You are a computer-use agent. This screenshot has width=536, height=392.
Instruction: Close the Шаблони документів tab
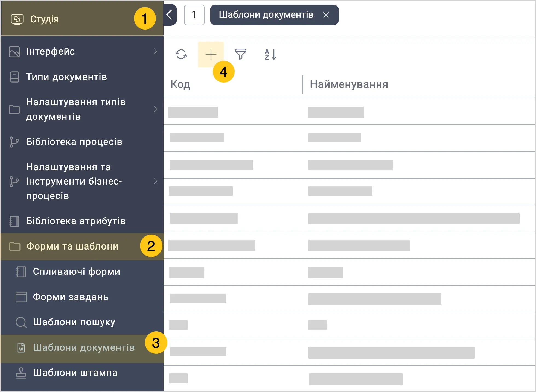[326, 15]
